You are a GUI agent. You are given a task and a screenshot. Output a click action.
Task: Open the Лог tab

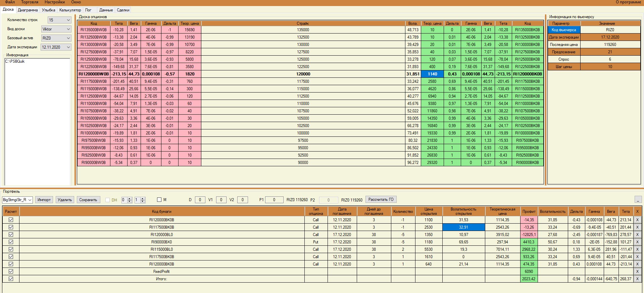pyautogui.click(x=88, y=10)
